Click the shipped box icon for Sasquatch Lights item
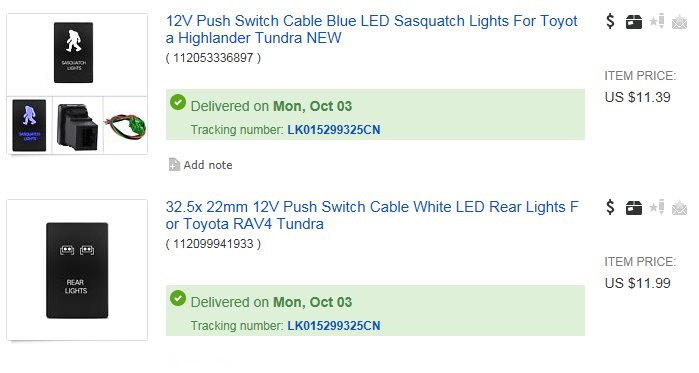The height and width of the screenshot is (373, 699). pos(633,21)
